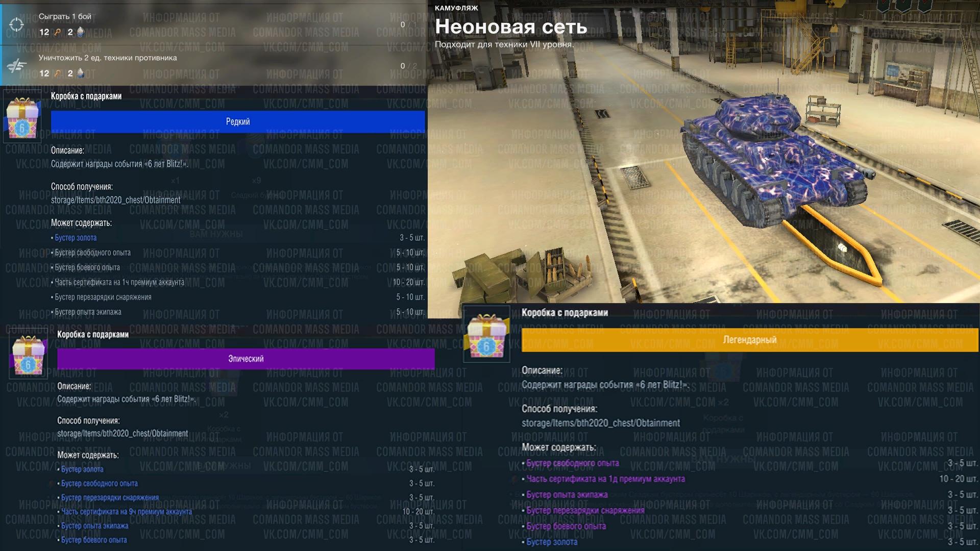Click 'Подходит для техники VII уровня' text
The width and height of the screenshot is (980, 551).
504,44
